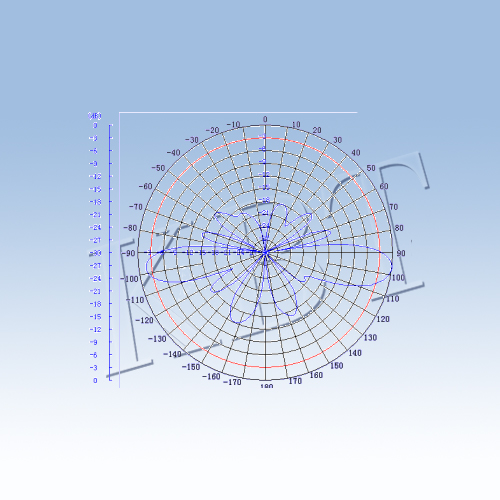Click the -170 degree angle label
The image size is (500, 500).
tap(232, 382)
